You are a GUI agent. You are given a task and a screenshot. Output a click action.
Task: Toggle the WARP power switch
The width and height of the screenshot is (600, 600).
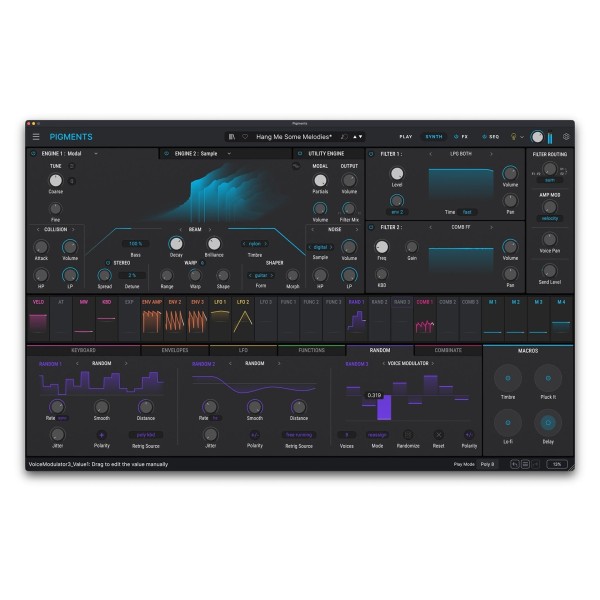[x=202, y=263]
